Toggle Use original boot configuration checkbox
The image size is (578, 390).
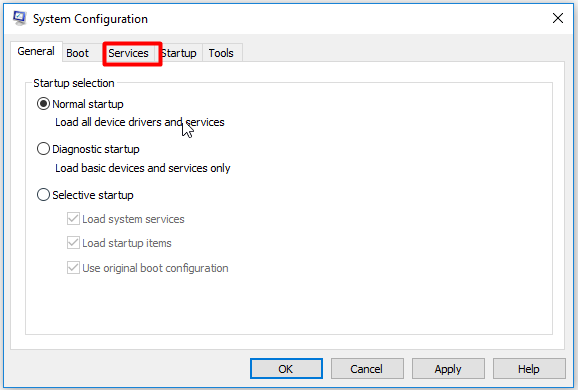pos(73,268)
